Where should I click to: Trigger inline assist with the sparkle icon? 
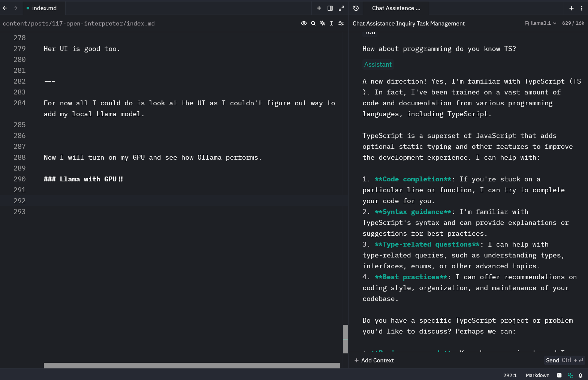point(322,23)
